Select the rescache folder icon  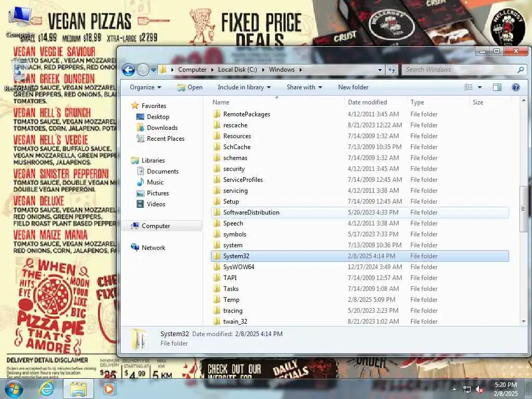coord(217,125)
